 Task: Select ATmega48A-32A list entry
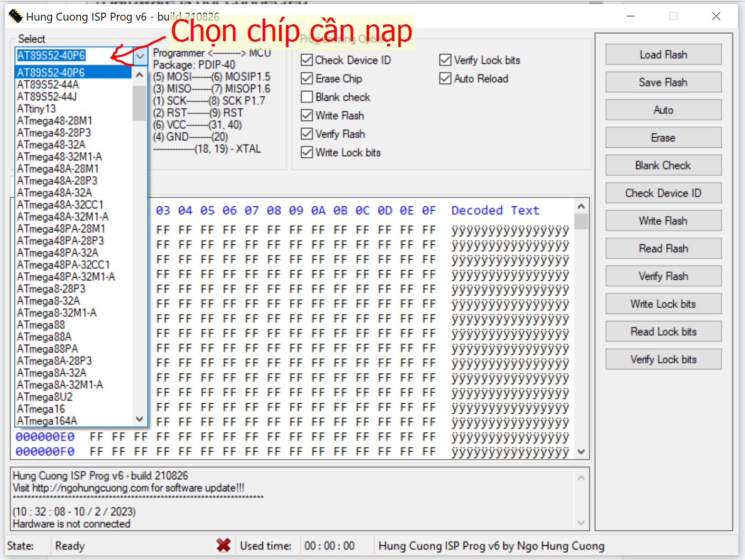(73, 193)
